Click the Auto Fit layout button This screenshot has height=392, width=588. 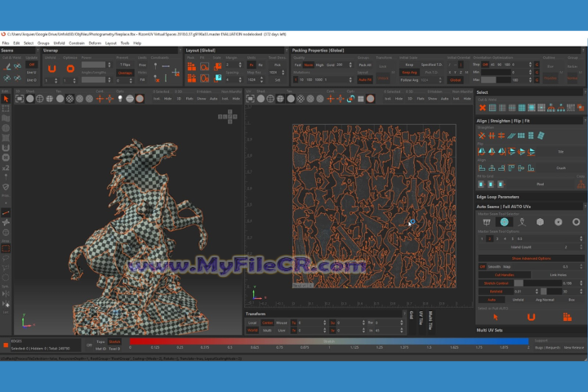pyautogui.click(x=365, y=80)
